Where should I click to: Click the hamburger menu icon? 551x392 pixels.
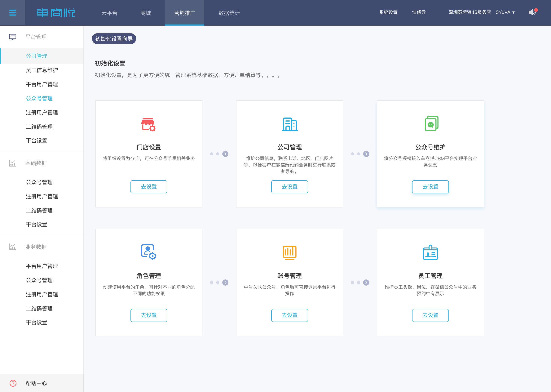coord(13,13)
